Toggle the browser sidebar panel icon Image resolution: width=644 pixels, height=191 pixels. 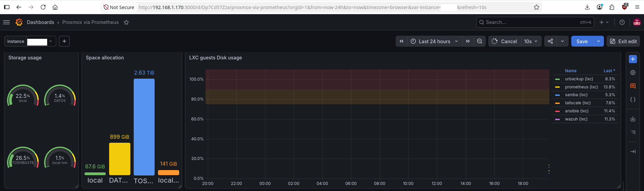tap(7, 7)
